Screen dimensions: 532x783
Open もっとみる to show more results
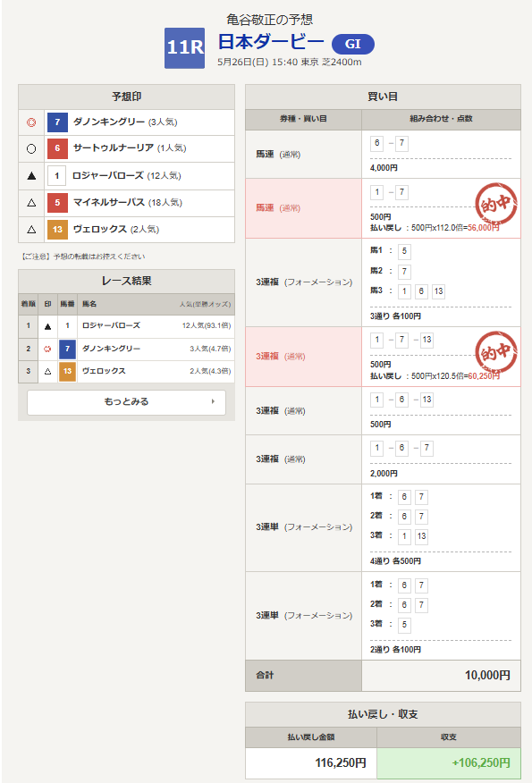(126, 402)
